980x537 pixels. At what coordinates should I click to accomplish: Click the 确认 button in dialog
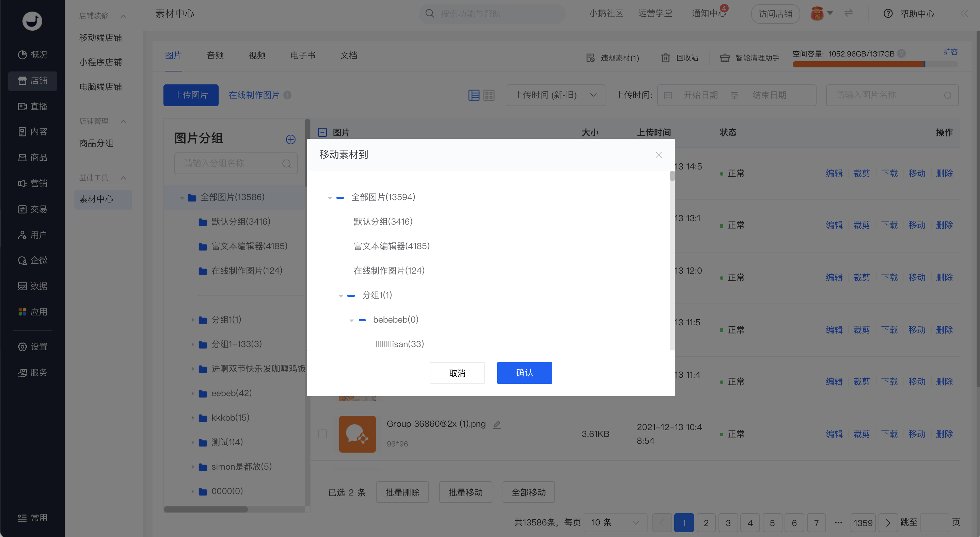click(x=525, y=373)
